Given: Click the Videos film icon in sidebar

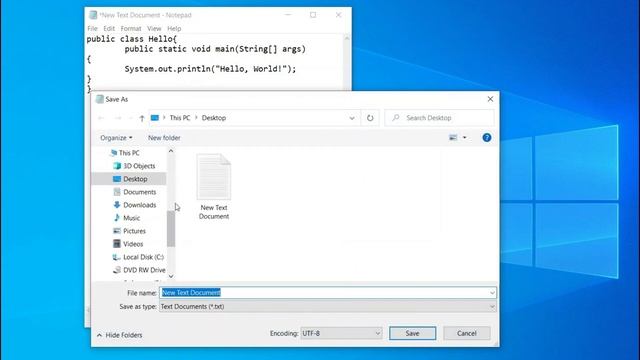Looking at the screenshot, I should (117, 244).
